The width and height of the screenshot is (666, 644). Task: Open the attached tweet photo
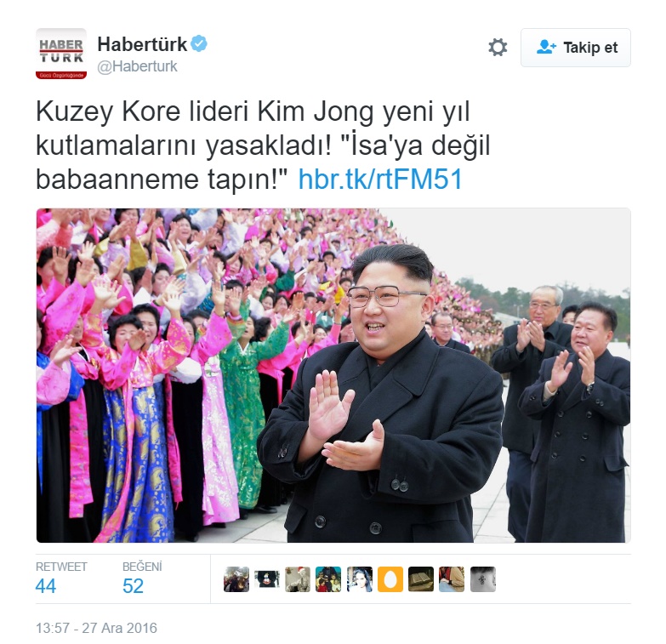[333, 375]
